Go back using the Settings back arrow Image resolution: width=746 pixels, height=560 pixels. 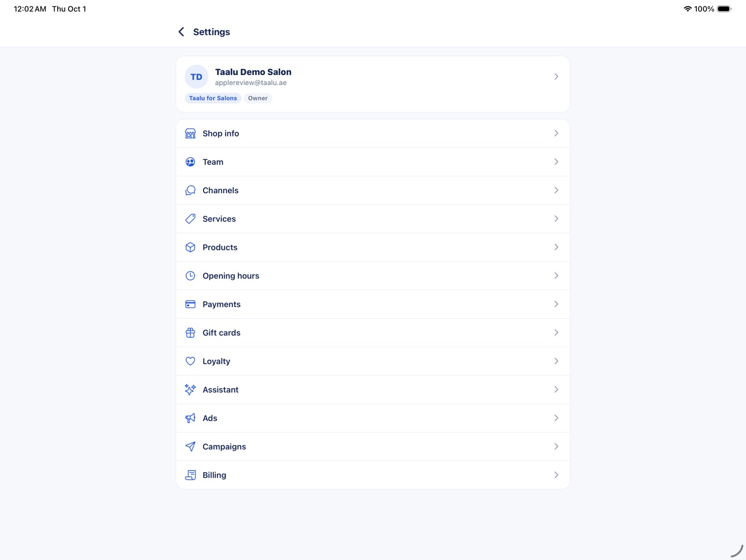[x=181, y=32]
